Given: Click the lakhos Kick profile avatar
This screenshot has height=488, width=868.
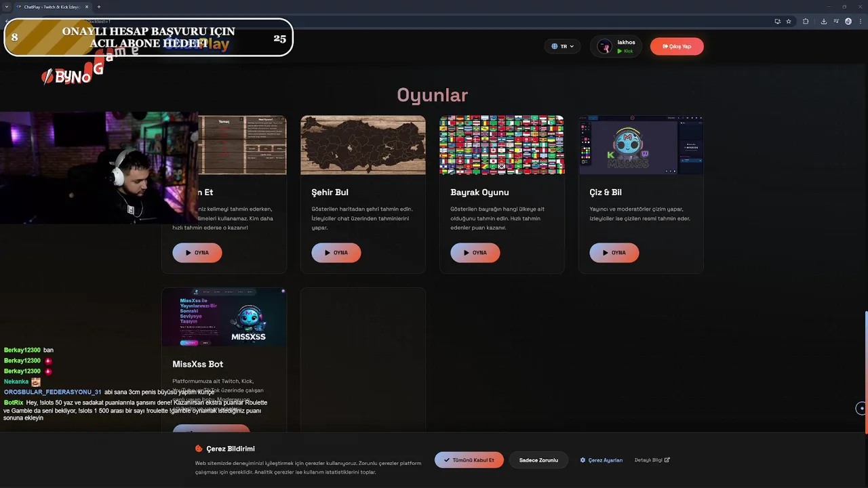Looking at the screenshot, I should click(604, 46).
